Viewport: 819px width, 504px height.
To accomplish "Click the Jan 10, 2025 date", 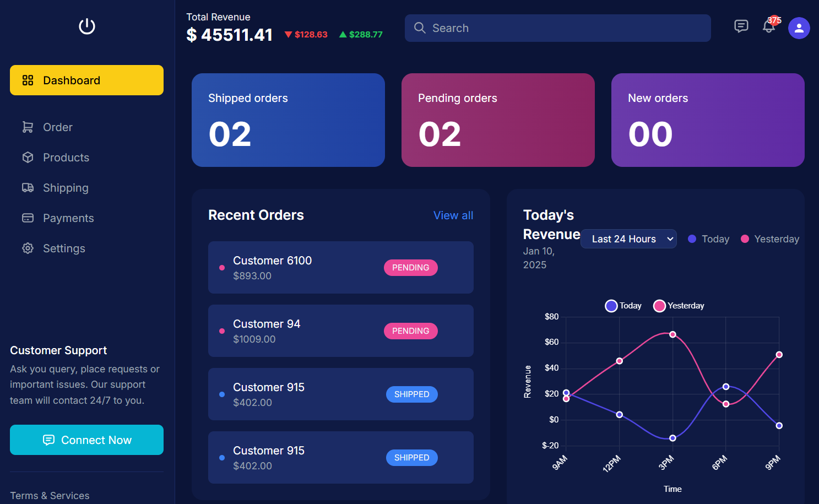I will click(539, 258).
